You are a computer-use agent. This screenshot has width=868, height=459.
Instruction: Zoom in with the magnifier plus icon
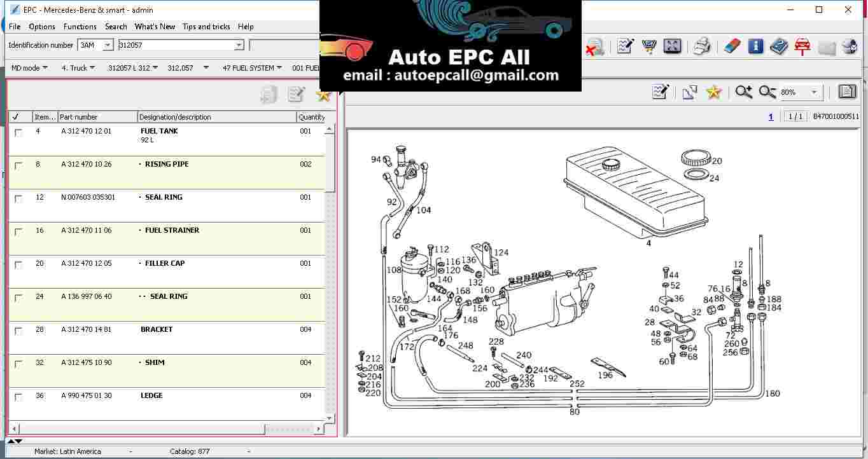[x=743, y=92]
